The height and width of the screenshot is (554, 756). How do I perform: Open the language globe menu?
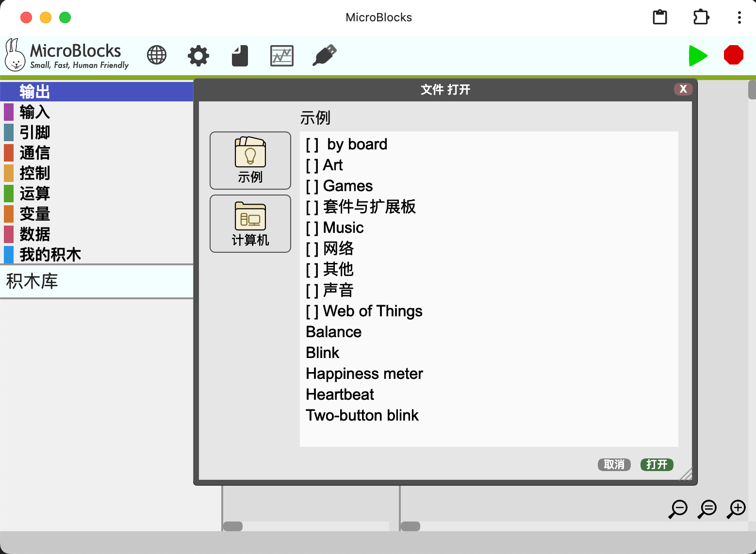click(157, 55)
